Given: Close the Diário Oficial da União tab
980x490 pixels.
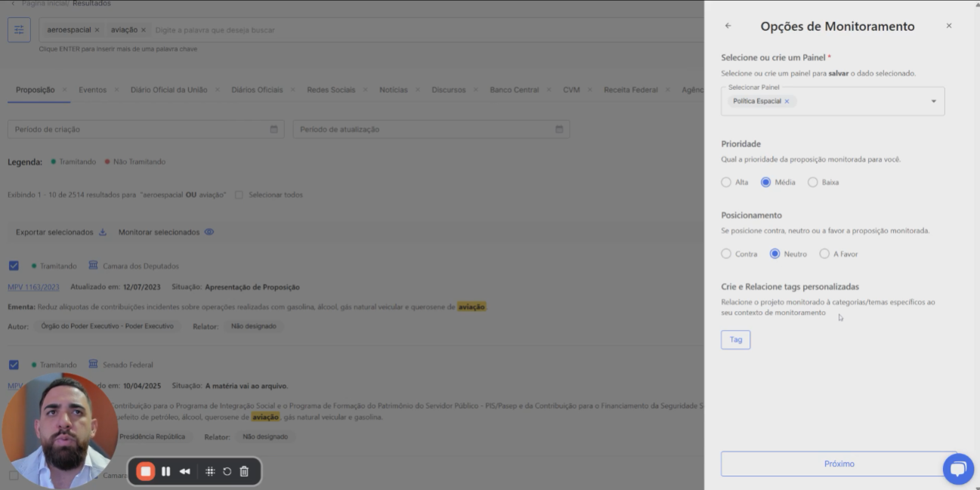Looking at the screenshot, I should [x=218, y=90].
